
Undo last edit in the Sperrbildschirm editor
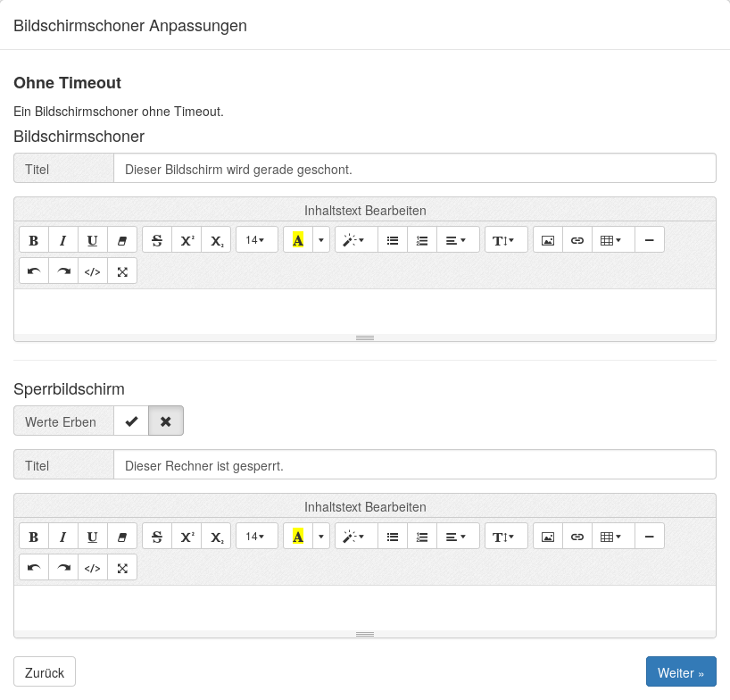(34, 568)
